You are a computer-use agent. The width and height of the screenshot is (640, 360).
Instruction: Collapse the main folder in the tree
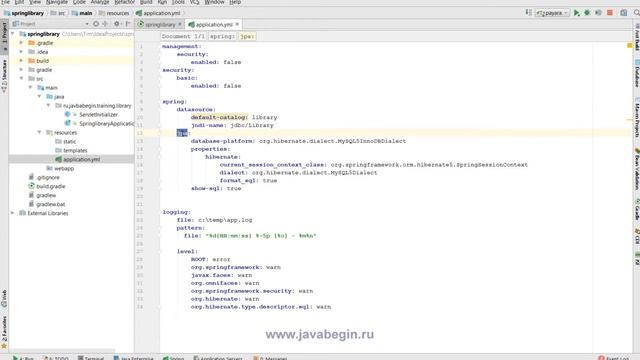pyautogui.click(x=31, y=88)
